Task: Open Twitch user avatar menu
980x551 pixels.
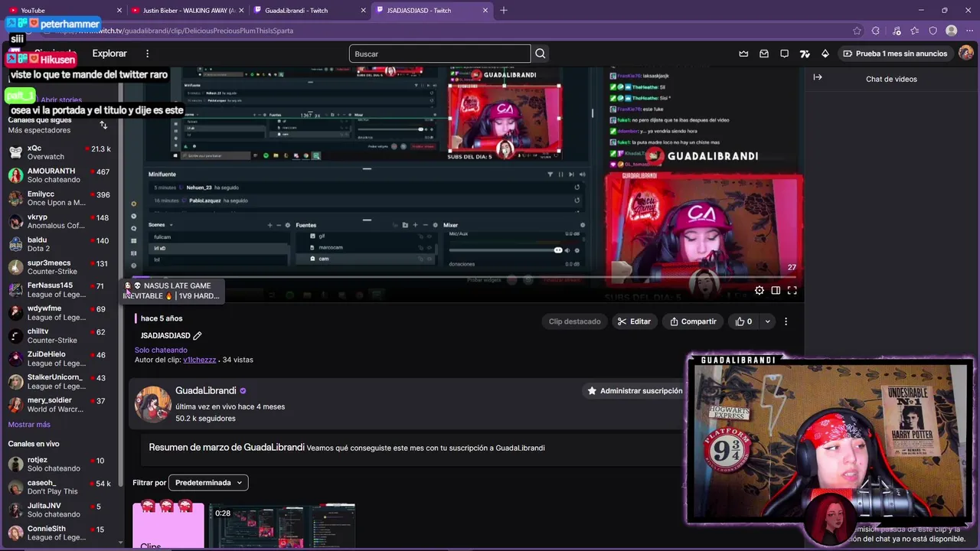Action: point(966,53)
